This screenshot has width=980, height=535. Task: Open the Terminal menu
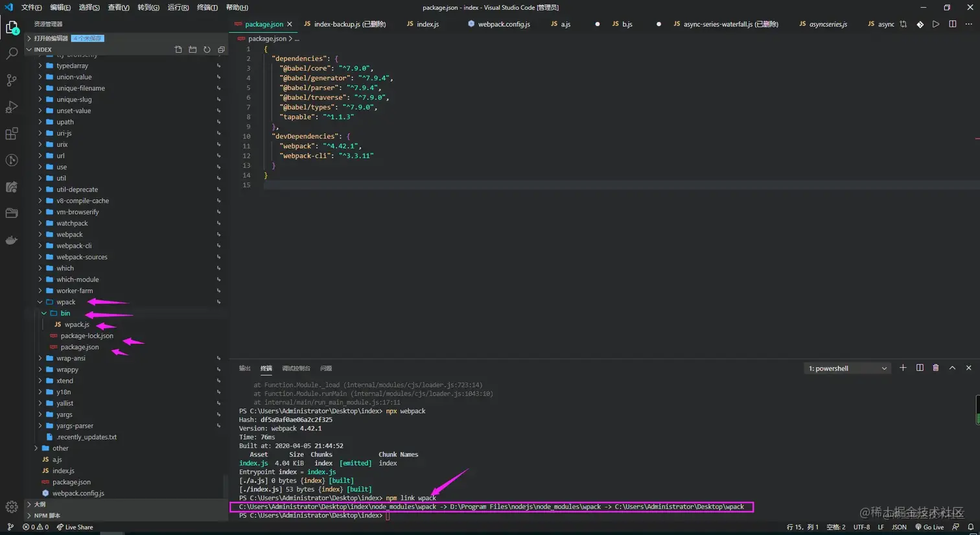pyautogui.click(x=207, y=7)
